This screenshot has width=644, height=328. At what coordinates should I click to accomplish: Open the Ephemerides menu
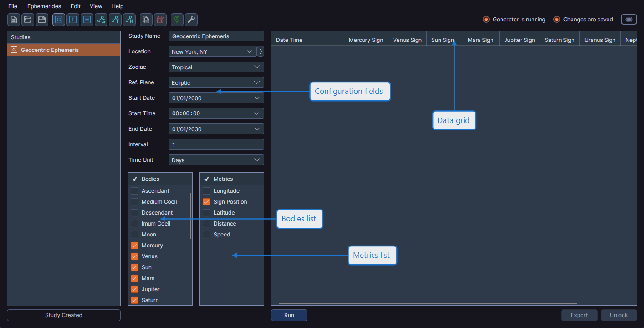point(44,6)
